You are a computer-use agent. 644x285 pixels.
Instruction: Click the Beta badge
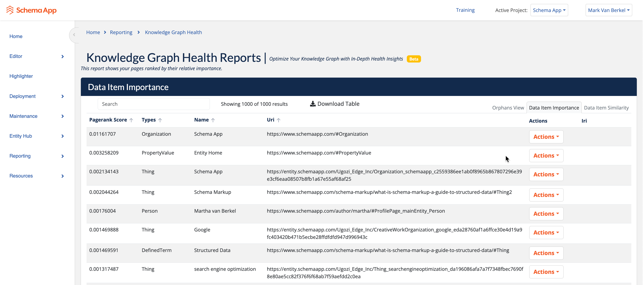414,59
